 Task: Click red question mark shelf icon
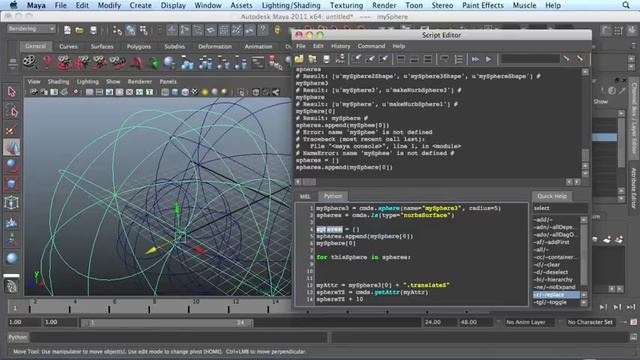(47, 62)
